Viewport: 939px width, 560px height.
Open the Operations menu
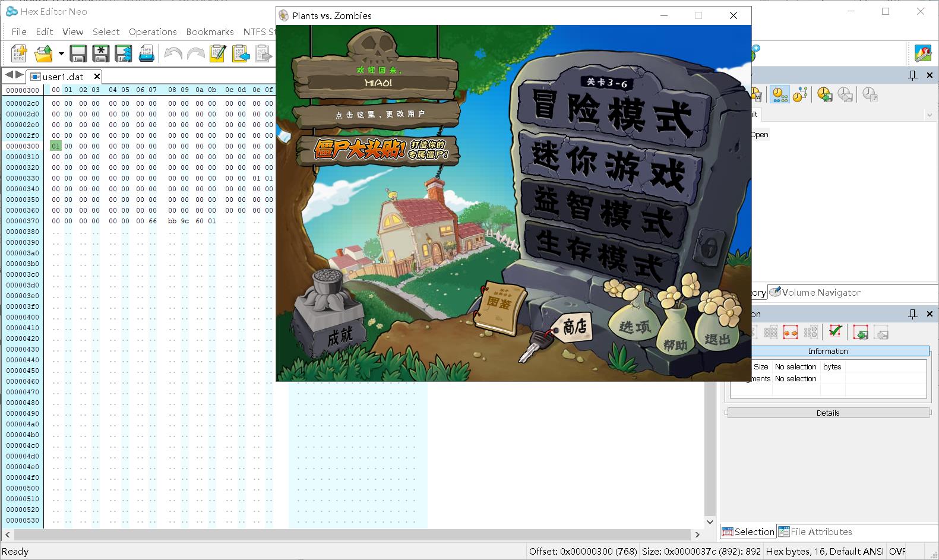153,31
